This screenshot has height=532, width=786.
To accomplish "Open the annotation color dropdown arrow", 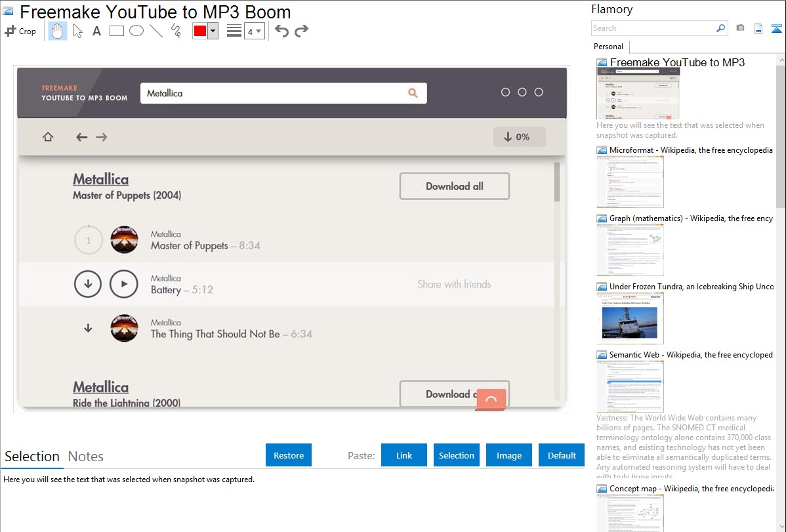I will tap(213, 31).
